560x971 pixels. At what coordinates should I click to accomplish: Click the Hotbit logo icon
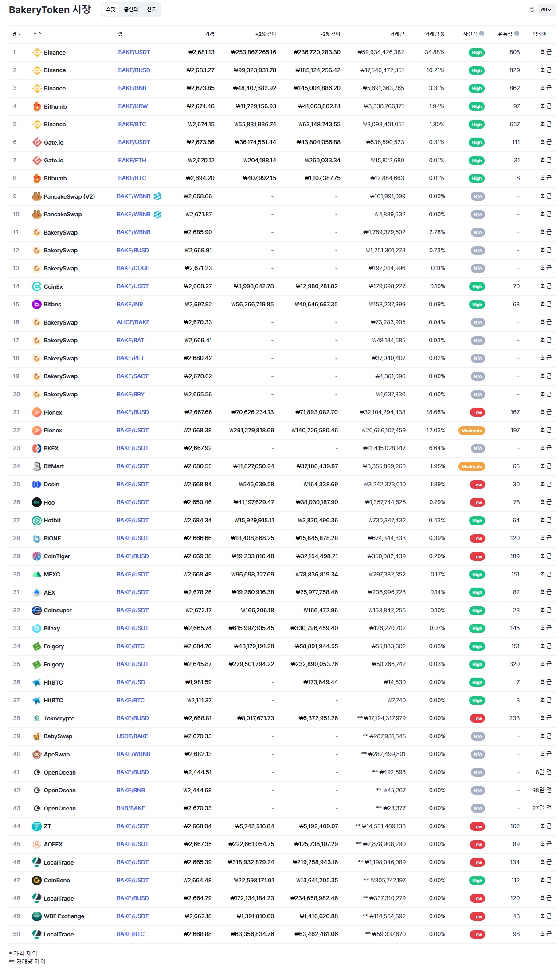pyautogui.click(x=37, y=520)
